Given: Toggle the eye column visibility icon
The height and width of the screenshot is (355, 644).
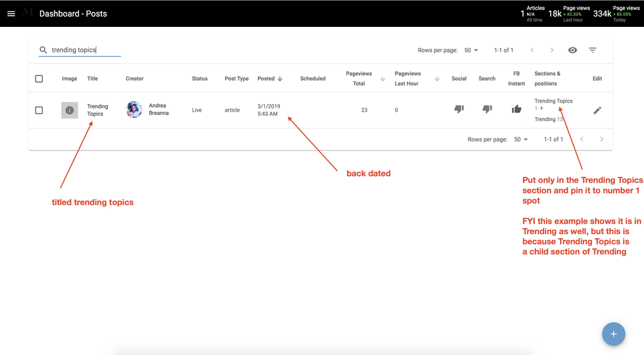Looking at the screenshot, I should [x=572, y=50].
